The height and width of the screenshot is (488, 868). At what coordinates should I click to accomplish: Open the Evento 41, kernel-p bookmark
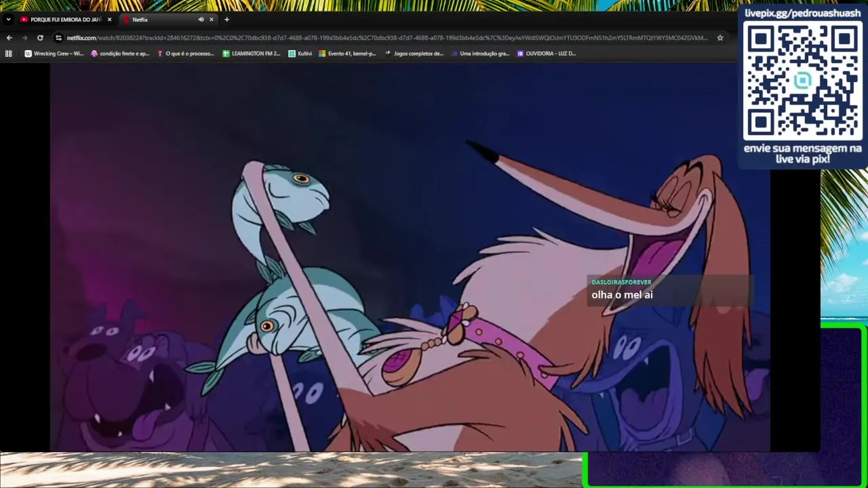tap(348, 54)
